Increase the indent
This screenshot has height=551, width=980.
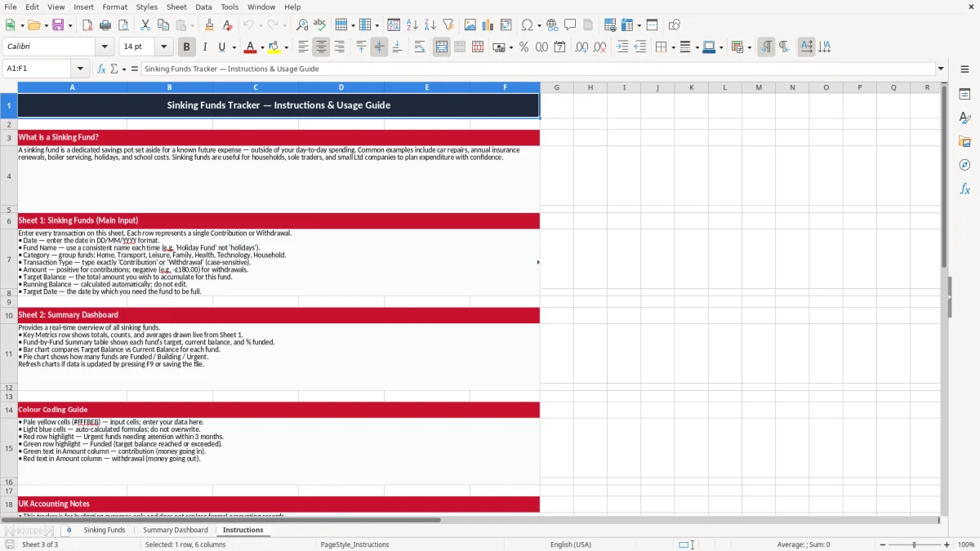click(x=622, y=47)
